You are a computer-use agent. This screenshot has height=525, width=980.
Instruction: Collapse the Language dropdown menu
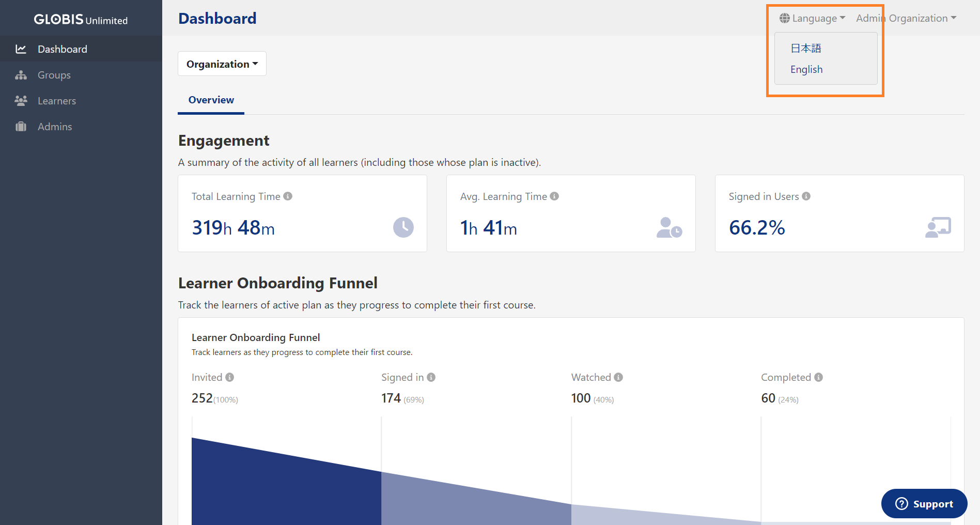(x=813, y=19)
